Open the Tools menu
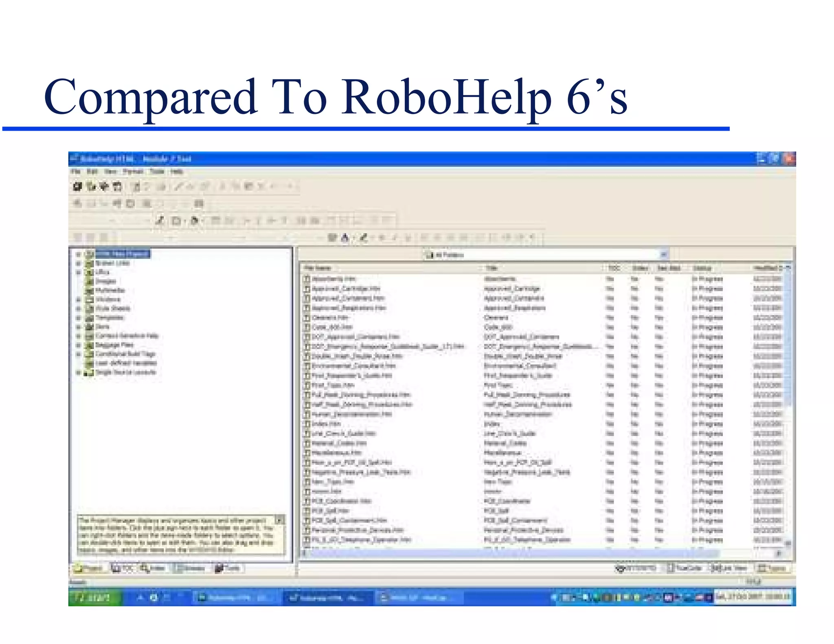834x644 pixels. point(157,171)
